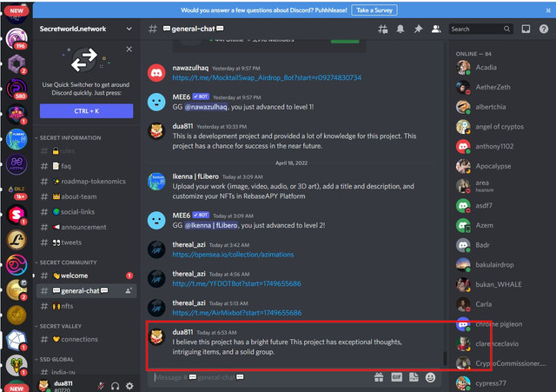Screen dimensions: 556x392
Task: Open the white polyhedron server icon
Action: pyautogui.click(x=17, y=340)
